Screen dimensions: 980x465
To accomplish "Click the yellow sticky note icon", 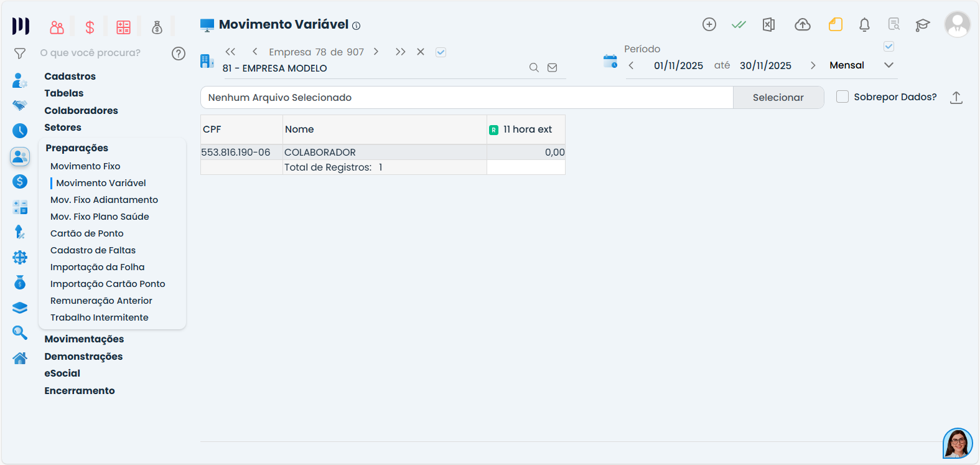I will point(835,25).
